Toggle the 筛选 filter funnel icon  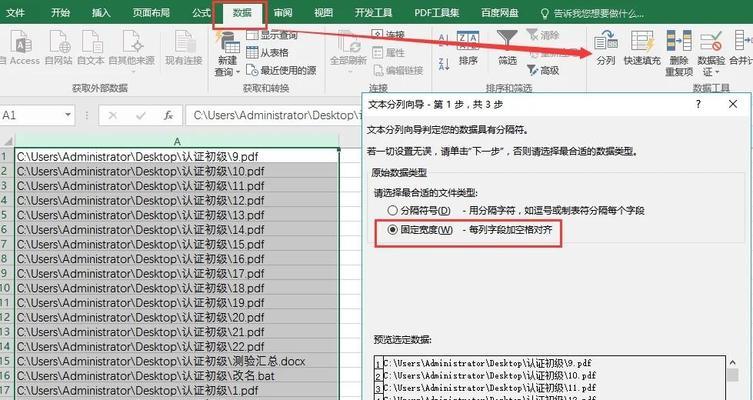(x=507, y=48)
